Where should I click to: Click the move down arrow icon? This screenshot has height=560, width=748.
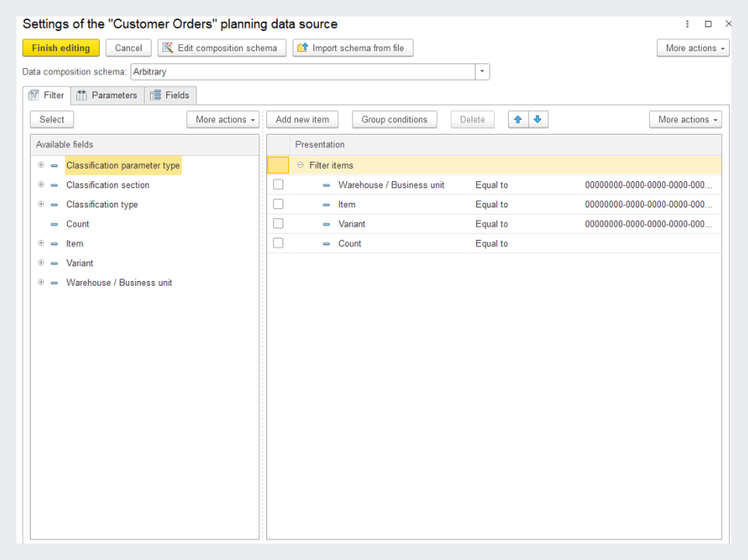coord(537,119)
